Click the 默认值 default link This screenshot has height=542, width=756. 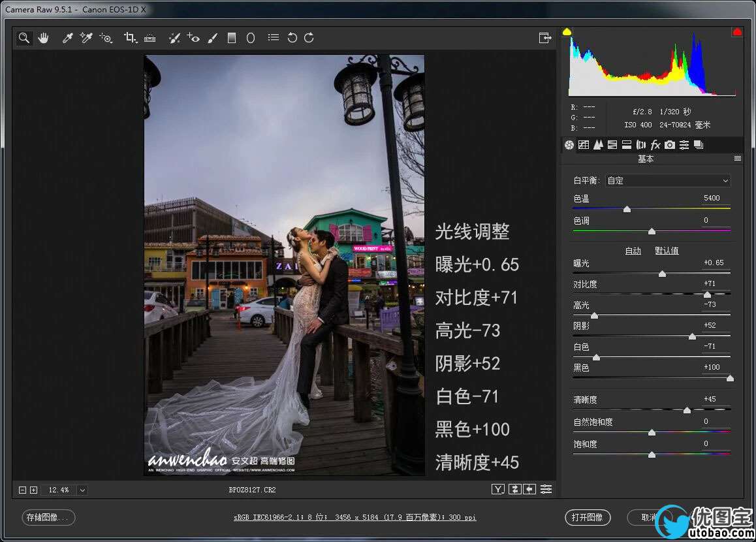667,251
